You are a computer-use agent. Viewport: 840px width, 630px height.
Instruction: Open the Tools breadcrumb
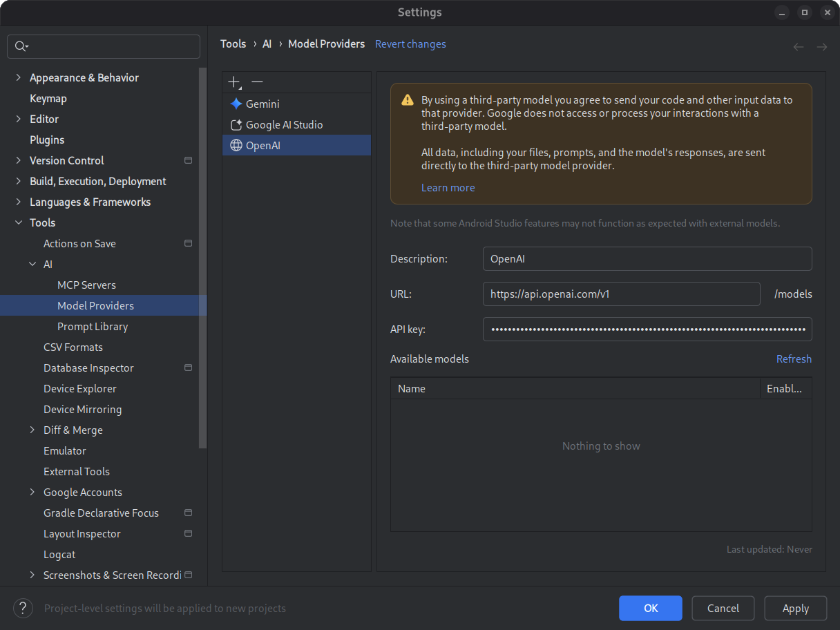tap(233, 44)
